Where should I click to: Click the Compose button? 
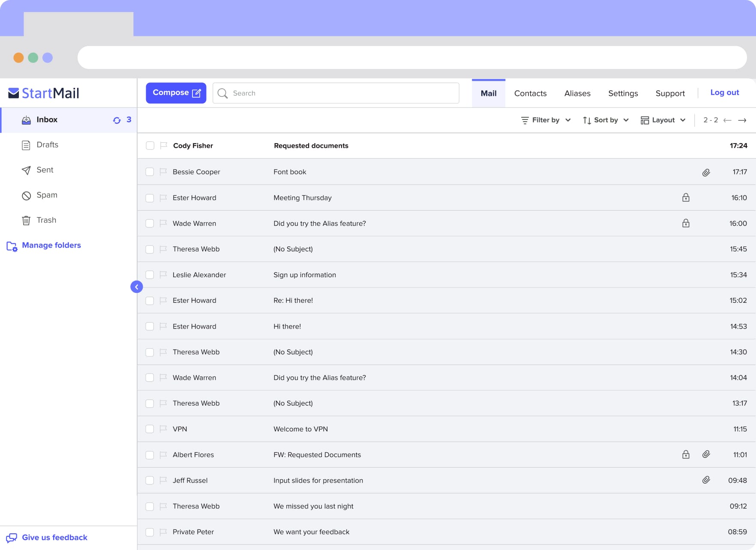click(176, 93)
